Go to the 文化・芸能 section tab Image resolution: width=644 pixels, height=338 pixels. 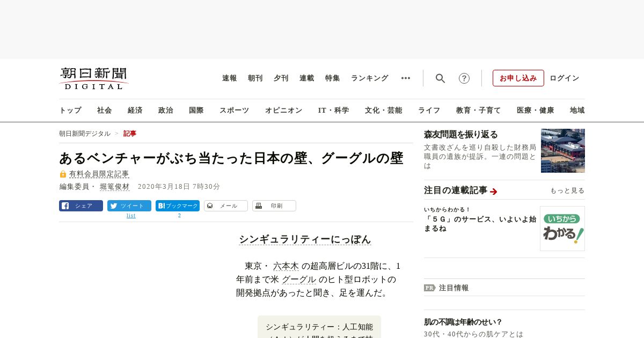click(384, 111)
